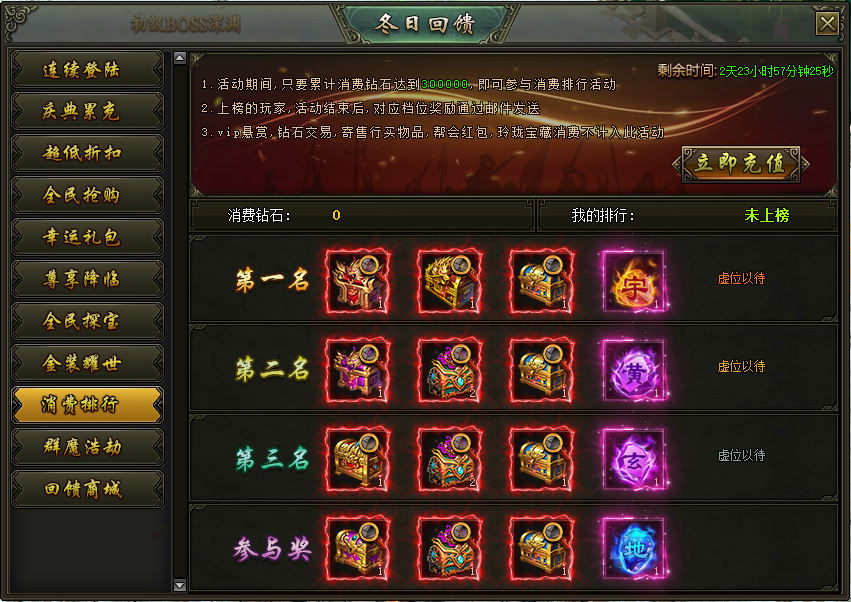
Task: Open the 回馈商城 tab
Action: tap(87, 489)
